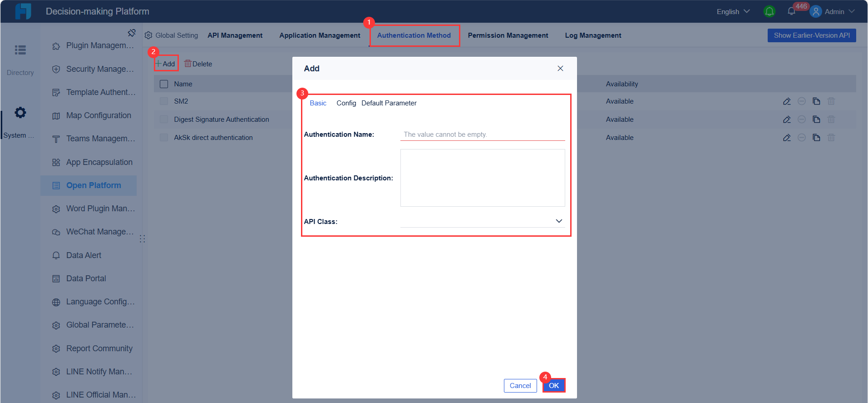Open the Directory list icon
Screen dimensions: 868x403
[x=20, y=50]
